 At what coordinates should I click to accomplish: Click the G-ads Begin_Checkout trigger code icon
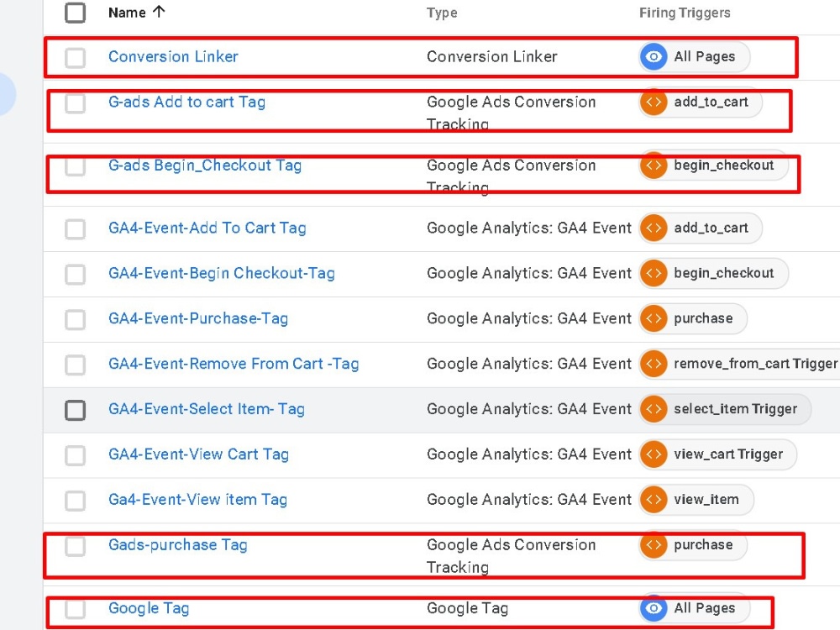(654, 165)
